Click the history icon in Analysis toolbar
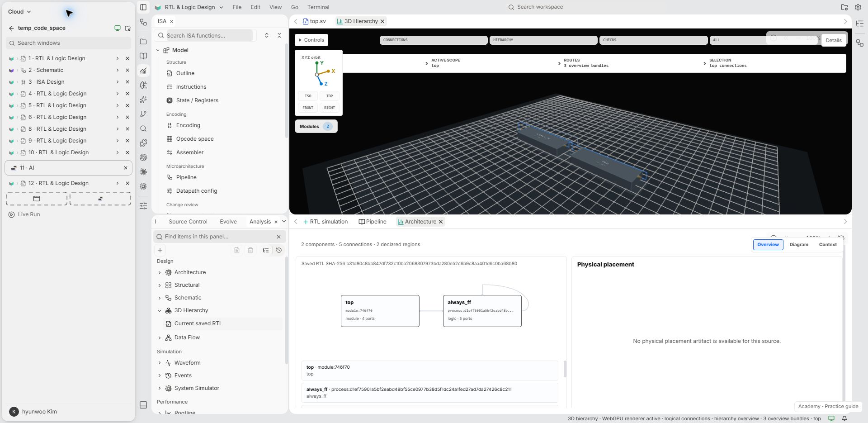Screen dimensions: 868x423 [279, 250]
